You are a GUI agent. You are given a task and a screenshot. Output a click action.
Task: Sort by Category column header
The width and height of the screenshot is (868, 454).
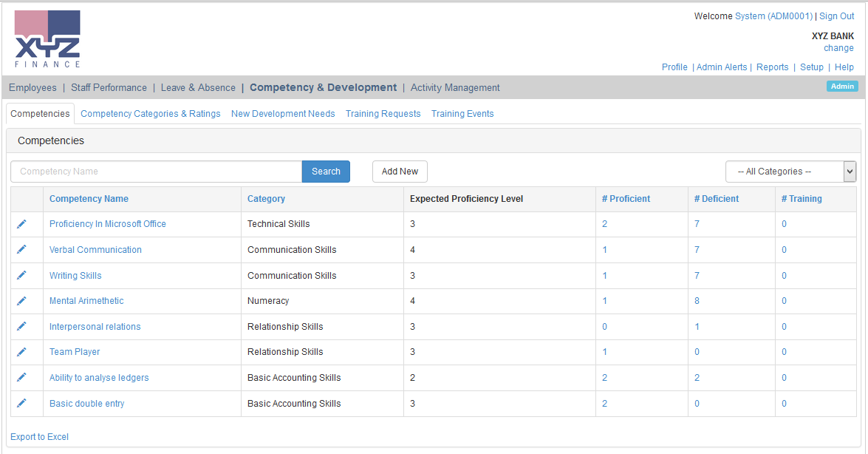(266, 199)
